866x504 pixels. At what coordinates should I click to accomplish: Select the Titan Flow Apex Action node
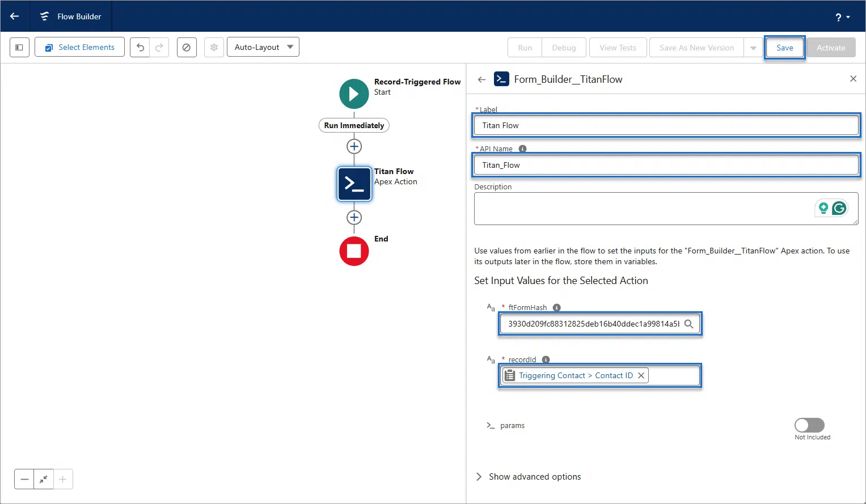354,184
